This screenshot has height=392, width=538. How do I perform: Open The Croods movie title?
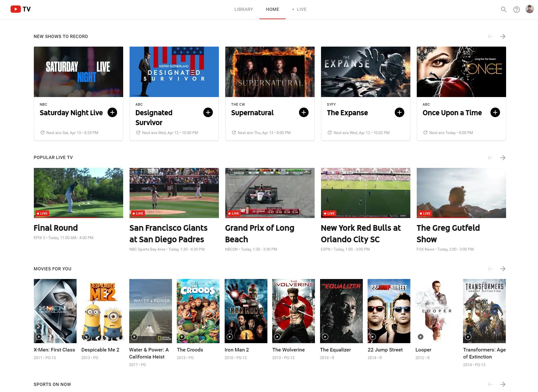coord(190,350)
